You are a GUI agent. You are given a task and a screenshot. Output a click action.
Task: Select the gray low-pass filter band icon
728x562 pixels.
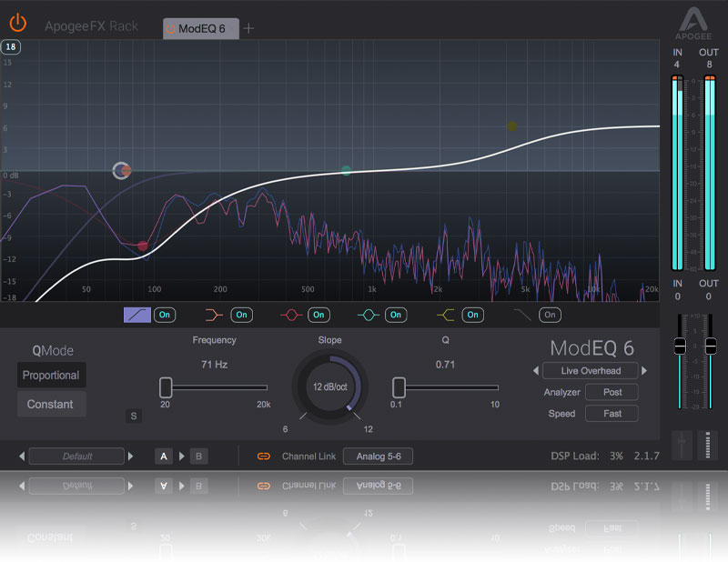tap(522, 315)
